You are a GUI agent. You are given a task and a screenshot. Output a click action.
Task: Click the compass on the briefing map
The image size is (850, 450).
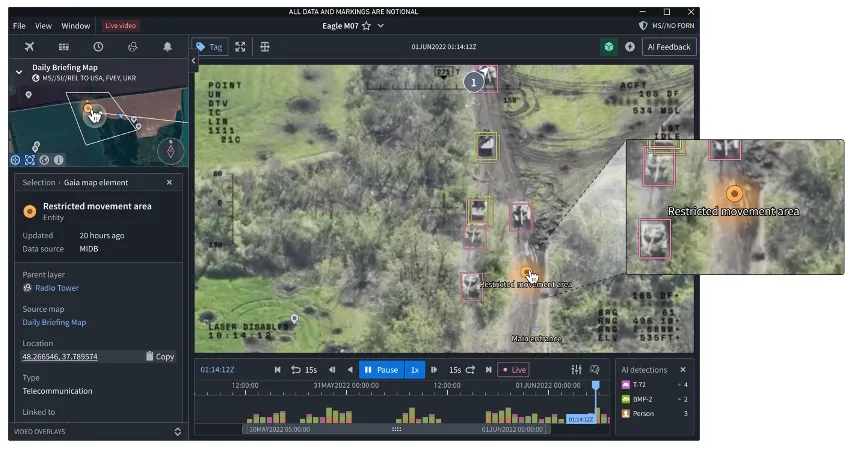tap(170, 150)
